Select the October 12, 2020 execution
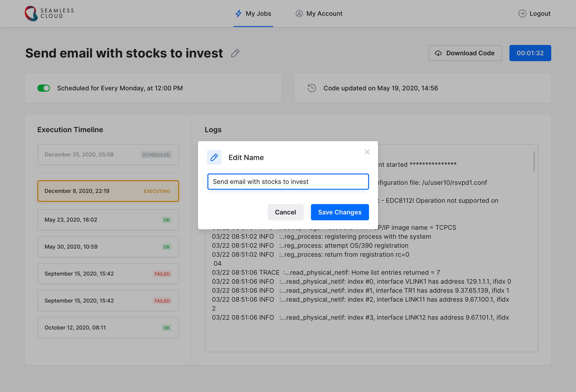 (x=108, y=327)
